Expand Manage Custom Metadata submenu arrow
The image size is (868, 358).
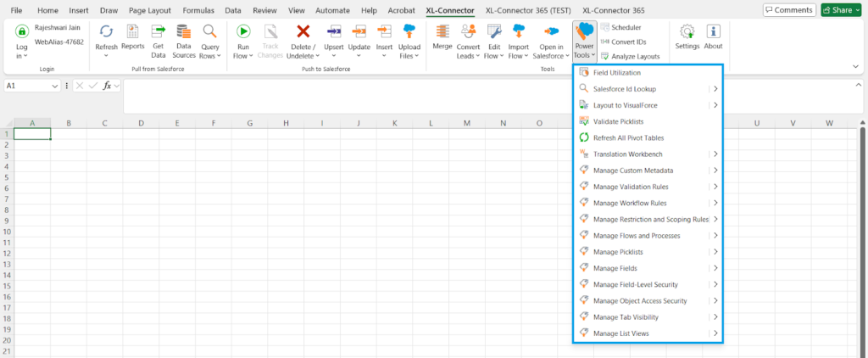point(715,171)
